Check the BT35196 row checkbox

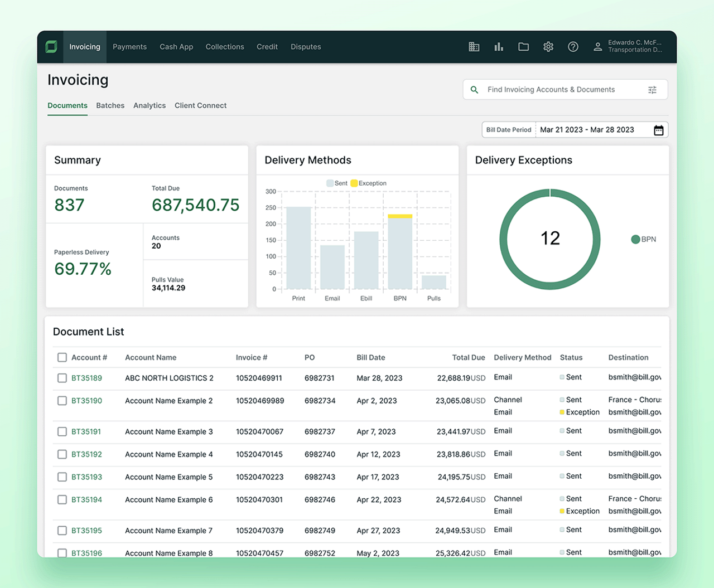[x=62, y=553]
